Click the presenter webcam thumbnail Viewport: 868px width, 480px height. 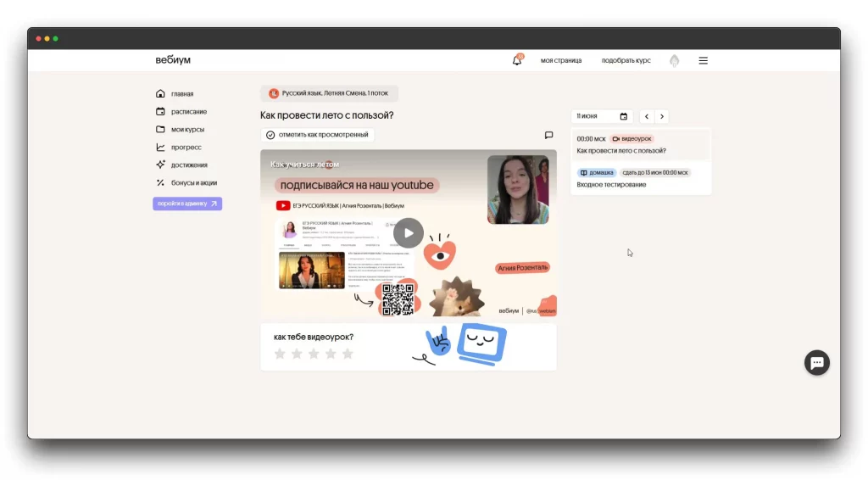click(518, 189)
